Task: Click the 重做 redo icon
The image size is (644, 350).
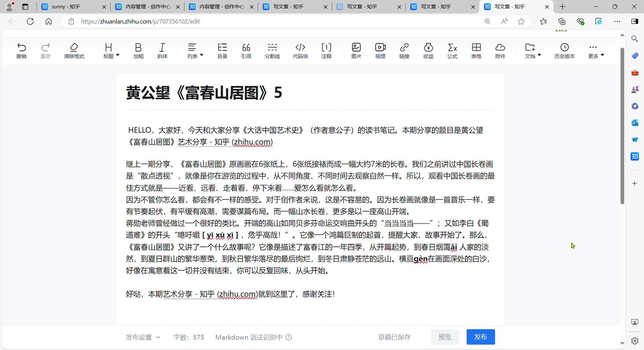Action: tap(45, 51)
